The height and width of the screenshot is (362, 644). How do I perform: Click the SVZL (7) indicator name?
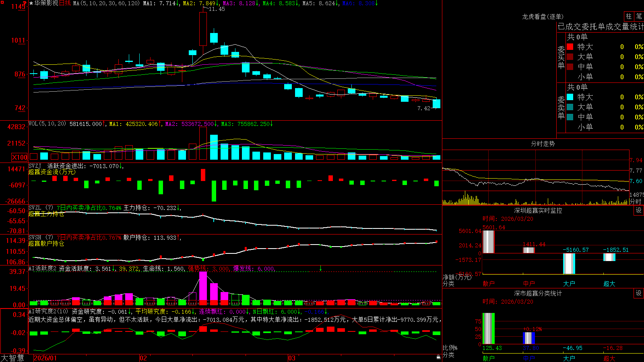41,208
